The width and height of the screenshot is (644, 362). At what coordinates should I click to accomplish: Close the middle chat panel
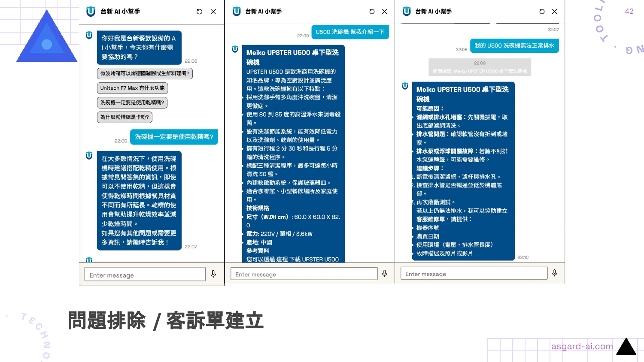[x=385, y=12]
